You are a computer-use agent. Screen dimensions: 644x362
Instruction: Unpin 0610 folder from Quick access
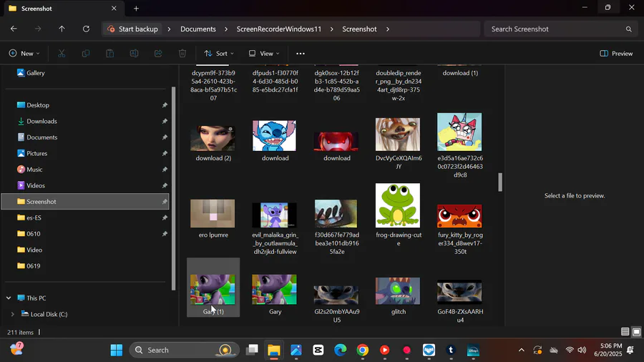165,233
